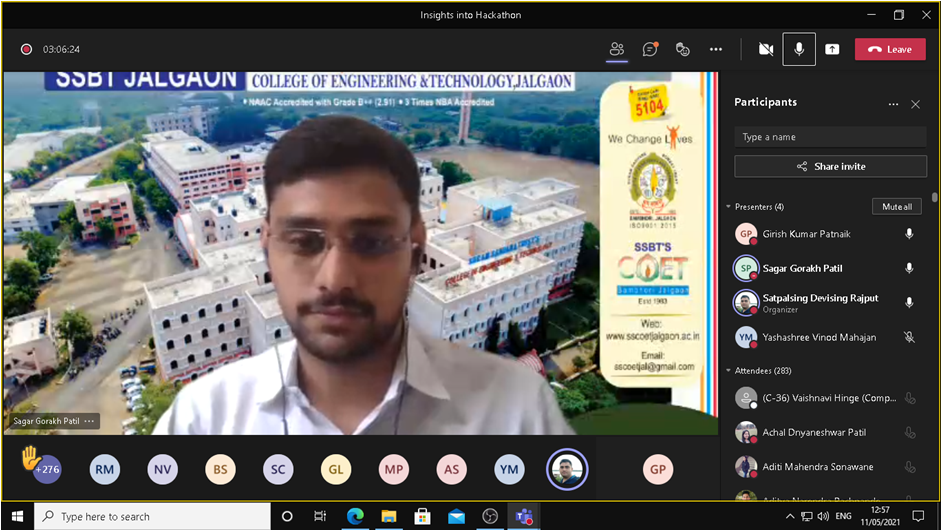Click Satpalsing Devising Rajput's microphone icon
This screenshot has height=531, width=942.
point(910,303)
